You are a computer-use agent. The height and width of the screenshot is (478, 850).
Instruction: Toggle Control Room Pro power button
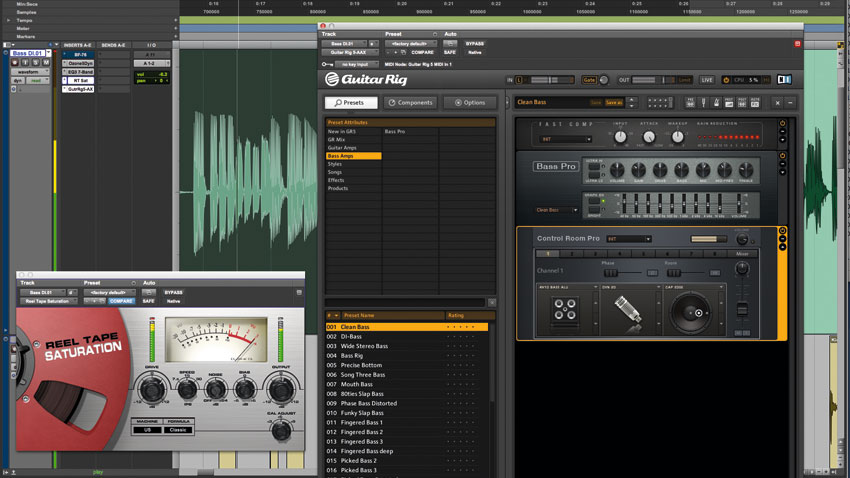783,231
